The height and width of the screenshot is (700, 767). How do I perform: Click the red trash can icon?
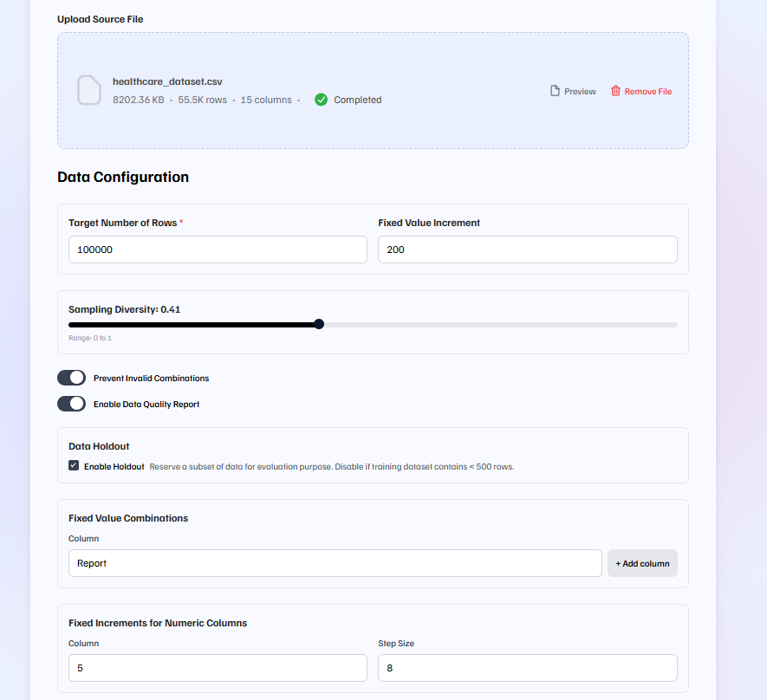(615, 91)
